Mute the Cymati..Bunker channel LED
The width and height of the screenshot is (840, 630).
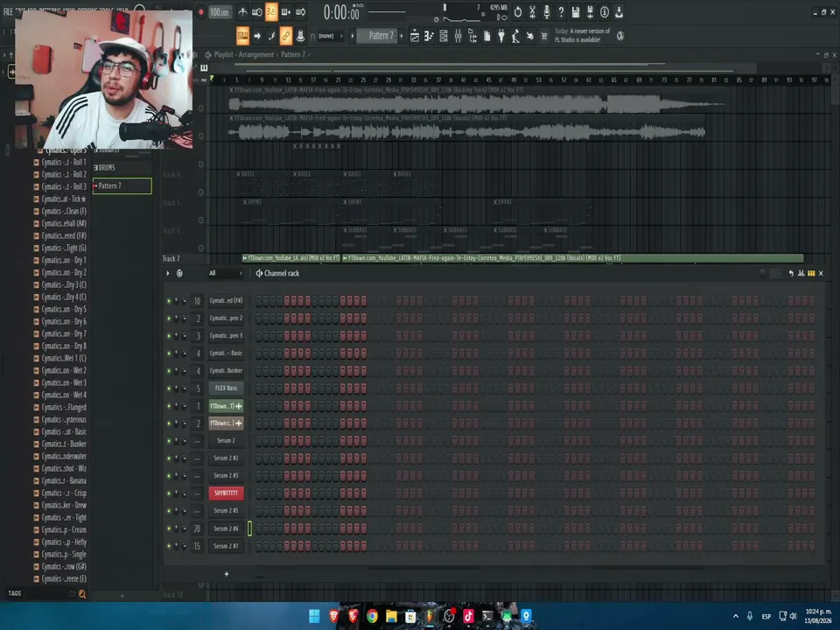point(169,371)
